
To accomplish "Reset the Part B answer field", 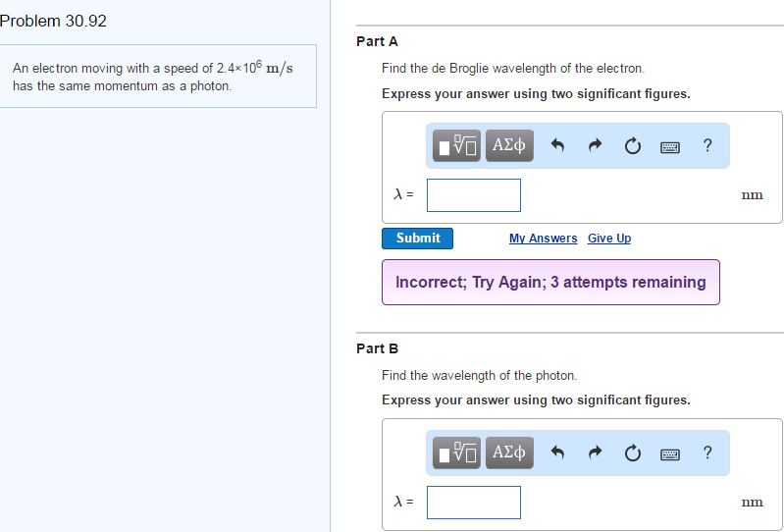I will click(x=633, y=452).
